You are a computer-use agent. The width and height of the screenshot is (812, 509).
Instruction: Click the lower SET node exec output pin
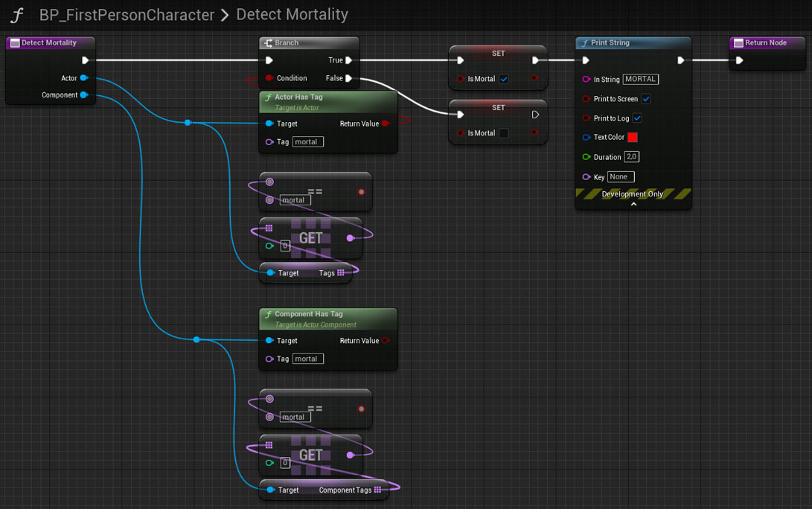coord(535,115)
